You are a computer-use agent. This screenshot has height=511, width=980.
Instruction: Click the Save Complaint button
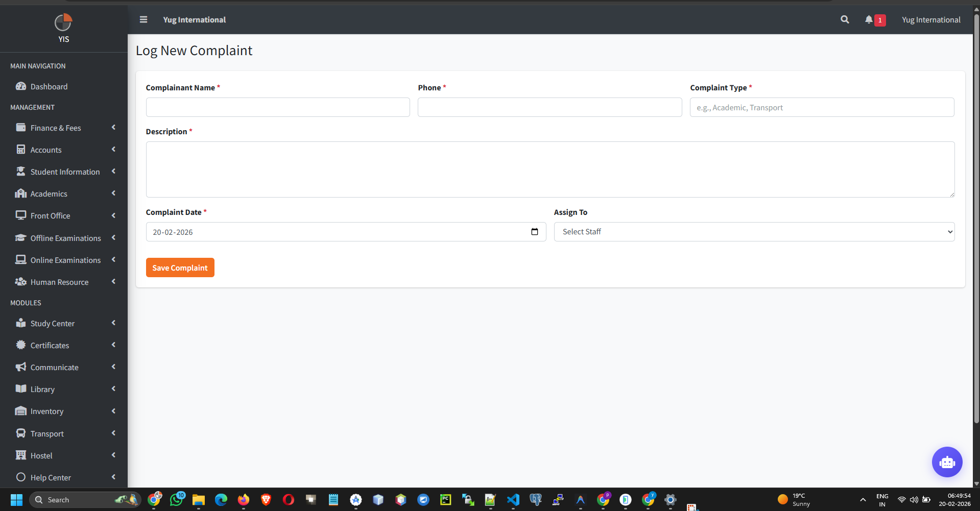pos(180,267)
